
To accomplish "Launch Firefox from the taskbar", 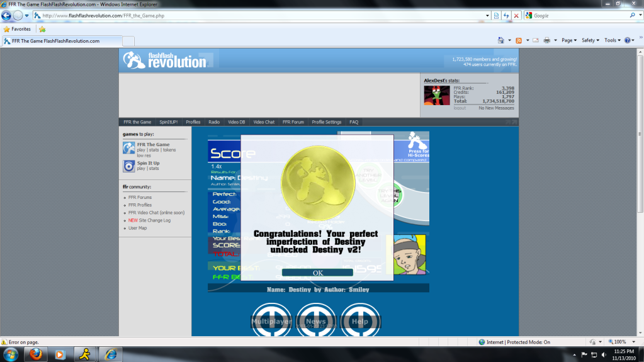I will point(35,354).
